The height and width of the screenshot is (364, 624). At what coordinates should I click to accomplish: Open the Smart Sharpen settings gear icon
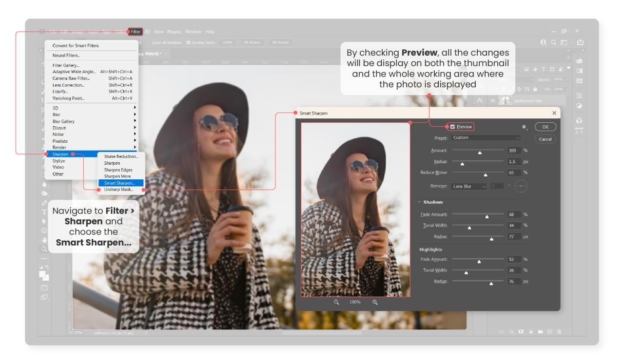click(x=524, y=127)
